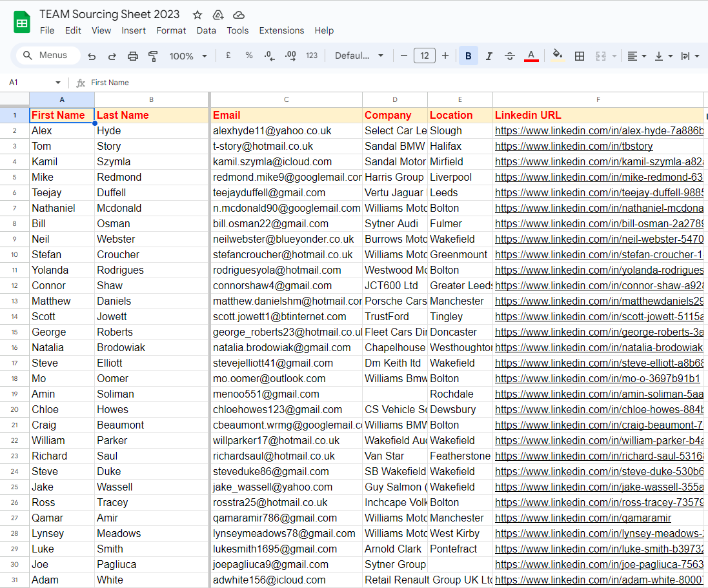Select the Yolanda first name cell
Screen dimensions: 708x588
[x=62, y=270]
